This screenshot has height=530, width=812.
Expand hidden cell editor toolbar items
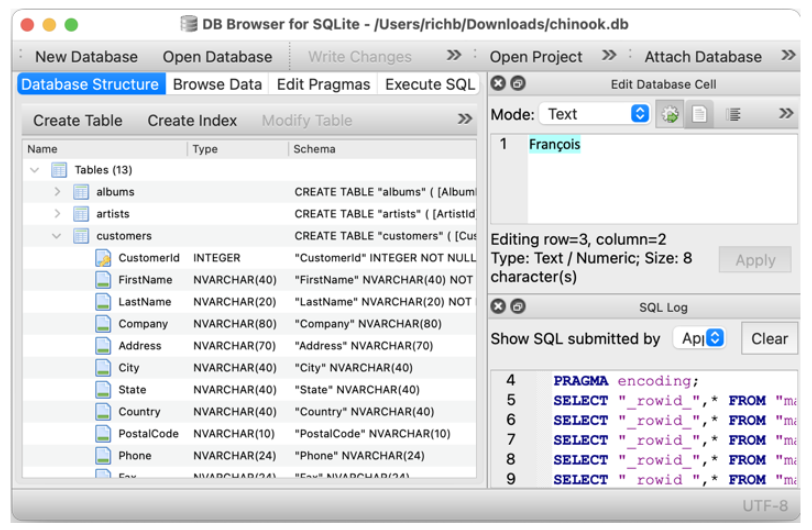coord(786,113)
